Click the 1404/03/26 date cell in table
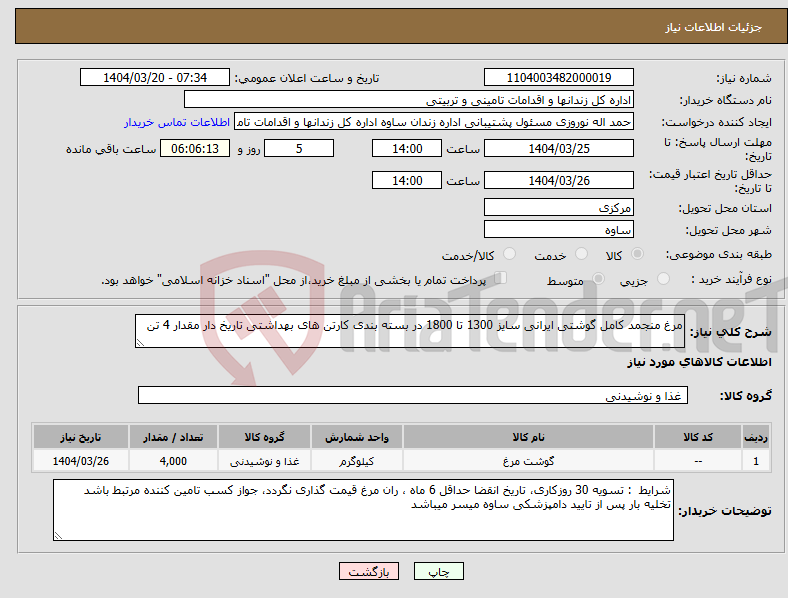Screen dimensions: 788x598 click(x=81, y=461)
